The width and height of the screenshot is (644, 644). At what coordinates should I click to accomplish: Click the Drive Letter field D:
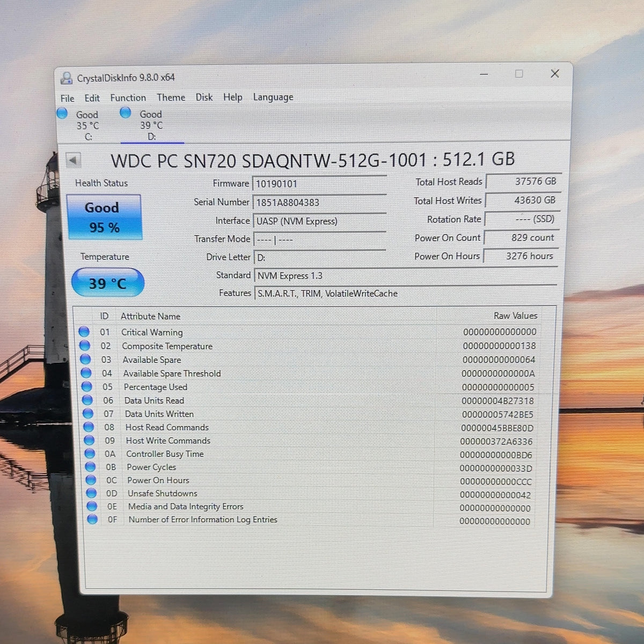pos(320,257)
